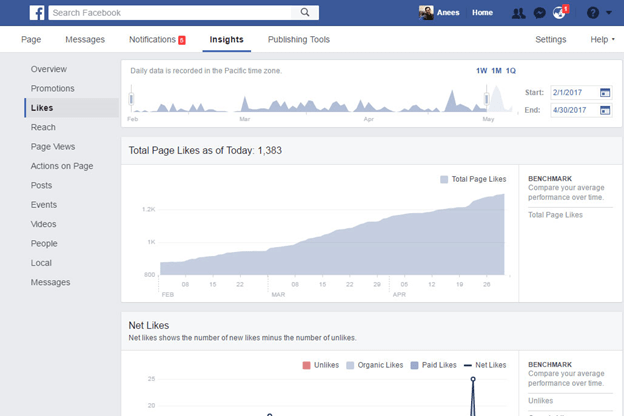Open Posts in the sidebar
This screenshot has height=419, width=624.
(x=41, y=185)
